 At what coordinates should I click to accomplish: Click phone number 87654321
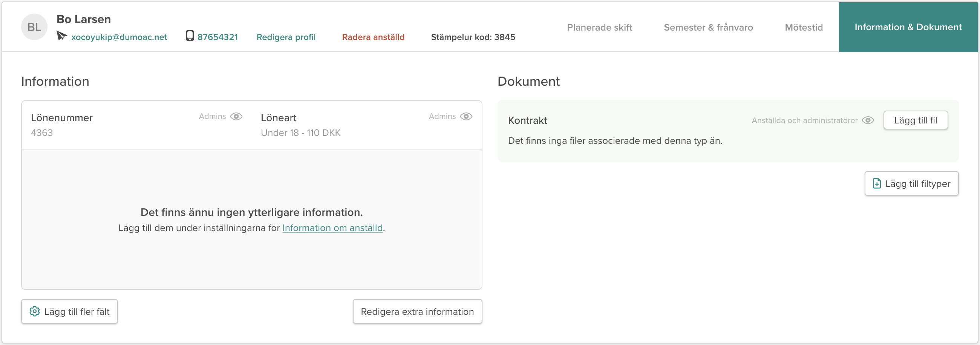217,37
